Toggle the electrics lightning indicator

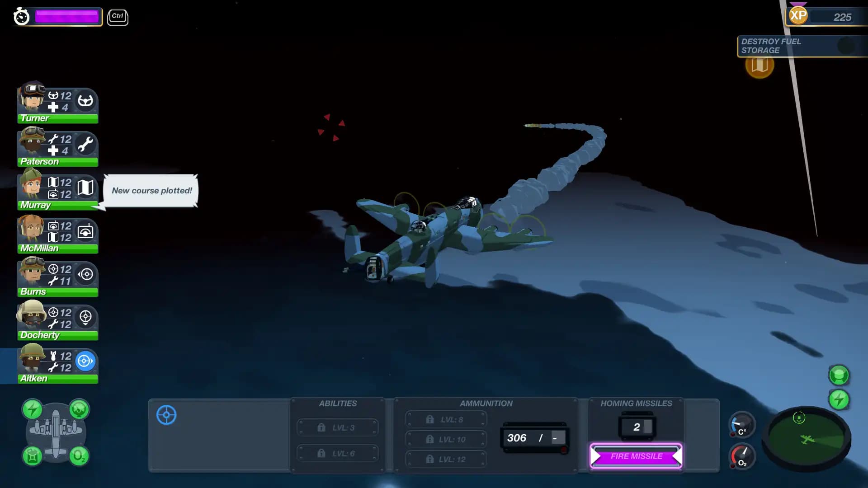(32, 410)
